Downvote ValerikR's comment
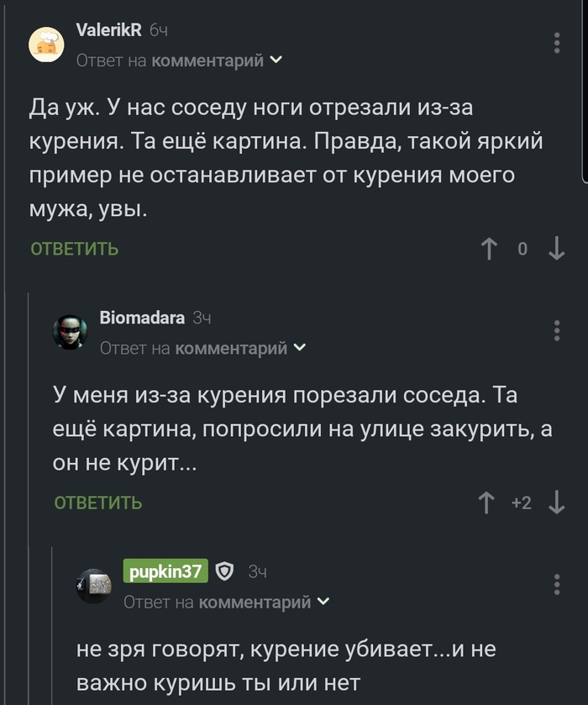 554,249
